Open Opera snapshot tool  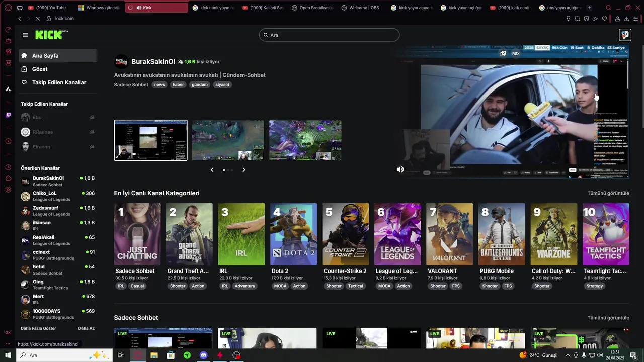coord(577,19)
